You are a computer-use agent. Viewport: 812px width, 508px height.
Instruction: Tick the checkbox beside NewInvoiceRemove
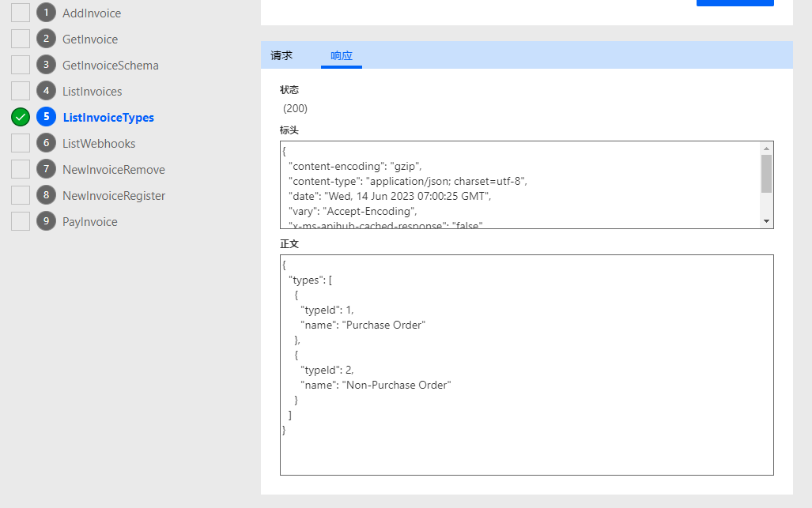(x=21, y=169)
